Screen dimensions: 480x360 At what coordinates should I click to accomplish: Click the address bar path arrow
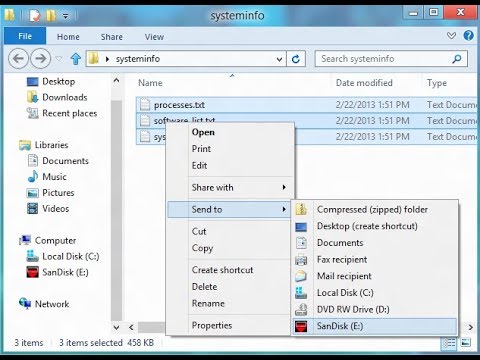107,59
